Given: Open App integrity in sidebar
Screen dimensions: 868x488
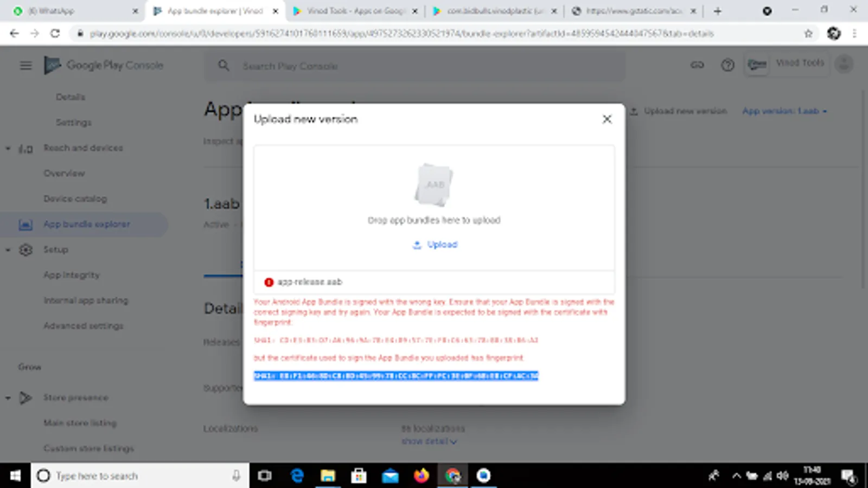Looking at the screenshot, I should tap(72, 275).
